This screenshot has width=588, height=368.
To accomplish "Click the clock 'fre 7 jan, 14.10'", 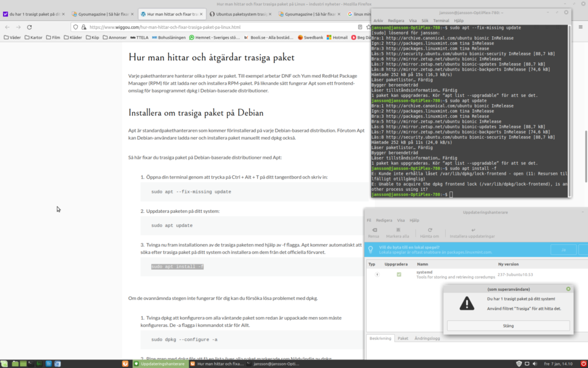I will click(559, 364).
